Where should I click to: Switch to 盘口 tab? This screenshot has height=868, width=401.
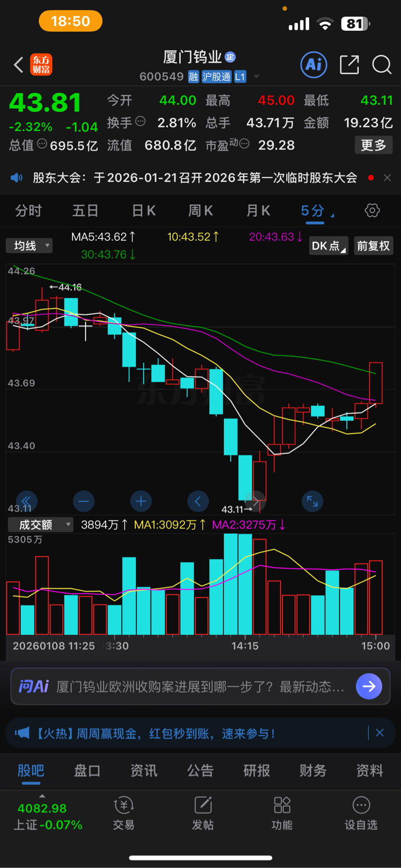(x=87, y=771)
